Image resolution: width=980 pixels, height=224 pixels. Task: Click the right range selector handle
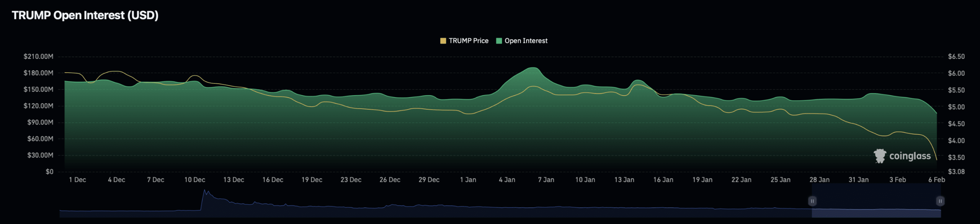[x=940, y=201]
